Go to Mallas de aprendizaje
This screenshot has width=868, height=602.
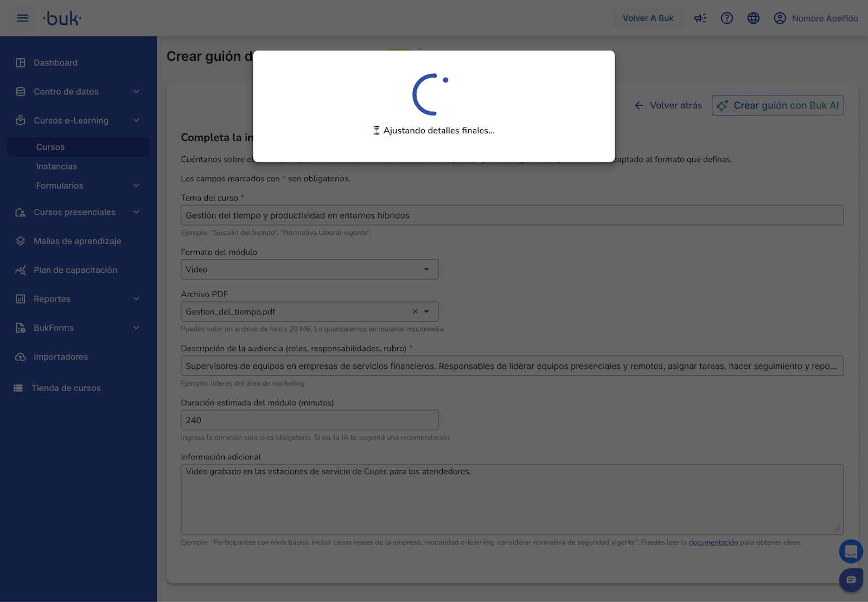pyautogui.click(x=77, y=241)
